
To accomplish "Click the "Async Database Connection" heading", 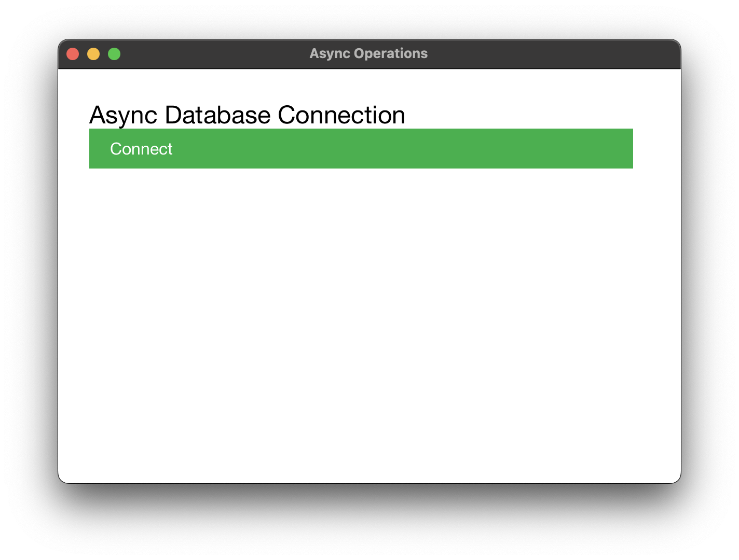I will [x=247, y=115].
